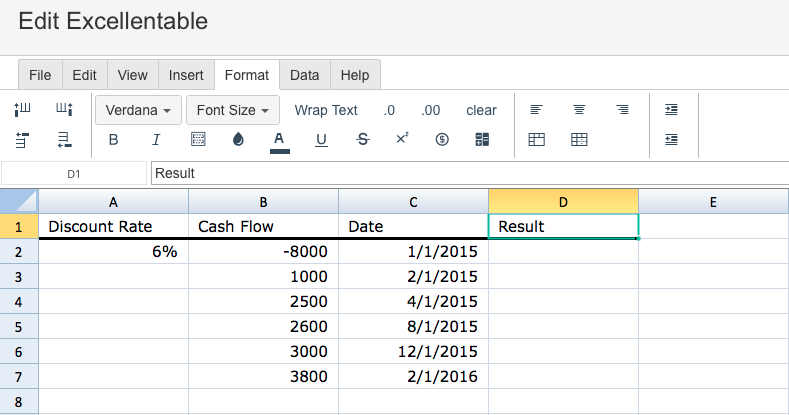Open the cell fill color droplet
Image resolution: width=789 pixels, height=415 pixels.
(x=238, y=140)
